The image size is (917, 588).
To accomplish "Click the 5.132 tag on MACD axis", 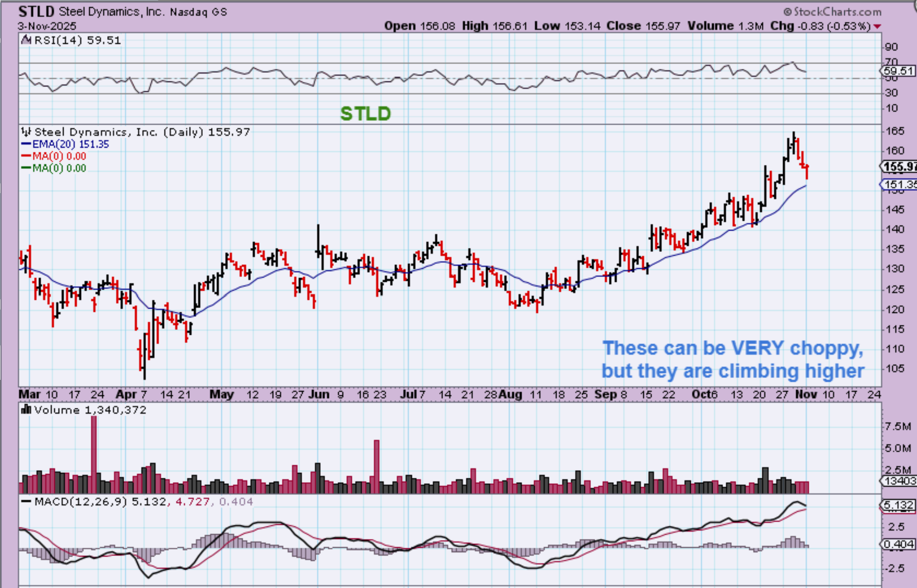I will pyautogui.click(x=899, y=506).
